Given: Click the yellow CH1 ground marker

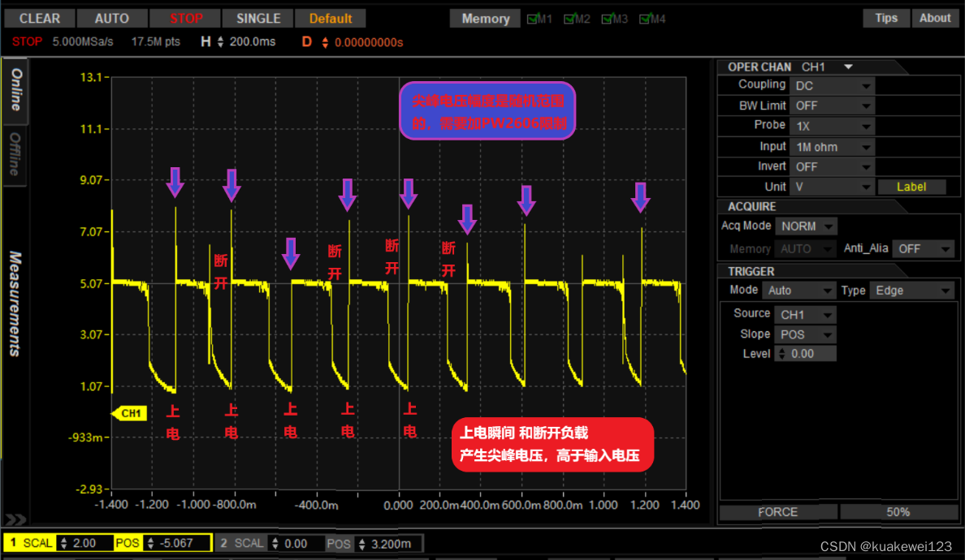Looking at the screenshot, I should pos(129,413).
